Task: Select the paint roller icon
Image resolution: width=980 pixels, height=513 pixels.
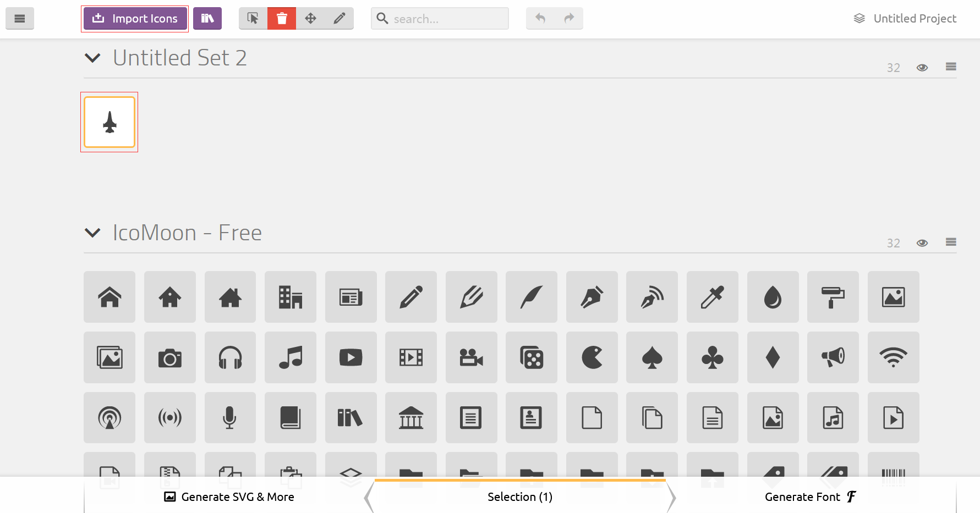Action: coord(833,297)
